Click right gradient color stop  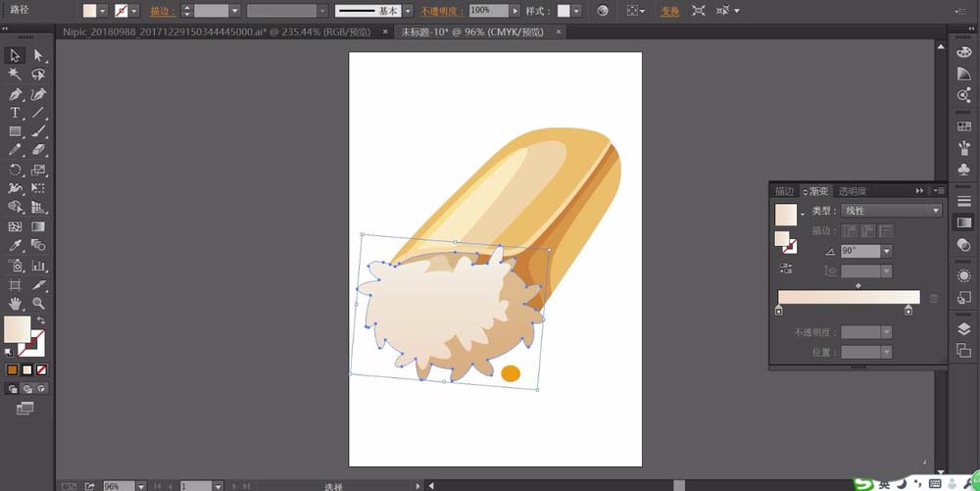tap(908, 311)
